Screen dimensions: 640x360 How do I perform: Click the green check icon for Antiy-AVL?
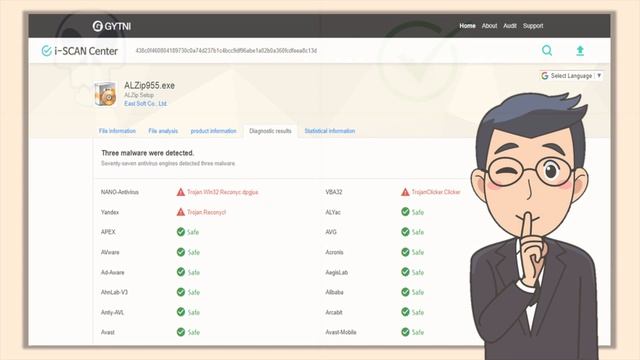[x=181, y=312]
